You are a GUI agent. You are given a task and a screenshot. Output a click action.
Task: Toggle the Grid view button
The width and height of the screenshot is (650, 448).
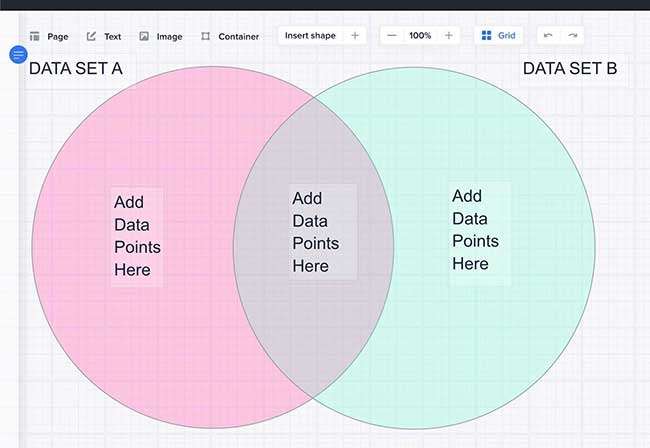coord(498,36)
